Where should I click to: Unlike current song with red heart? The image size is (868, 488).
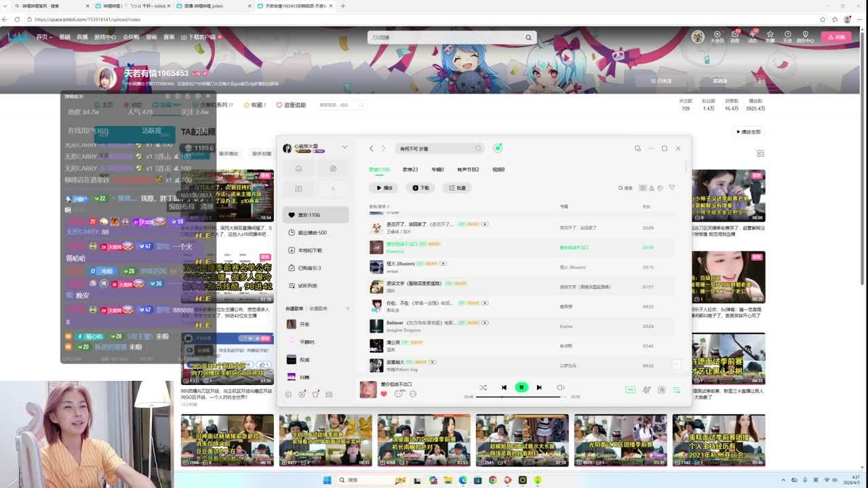click(384, 394)
